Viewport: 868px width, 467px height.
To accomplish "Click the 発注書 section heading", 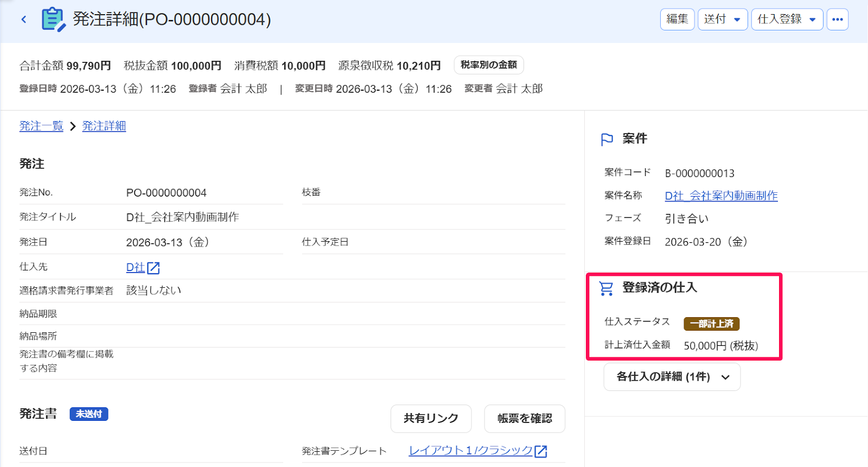I will coord(38,414).
